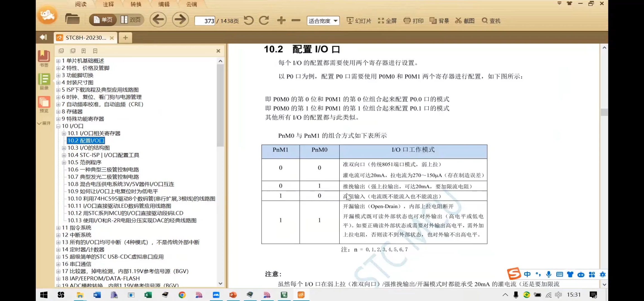
Task: Open the 转换 menu tab
Action: click(136, 4)
